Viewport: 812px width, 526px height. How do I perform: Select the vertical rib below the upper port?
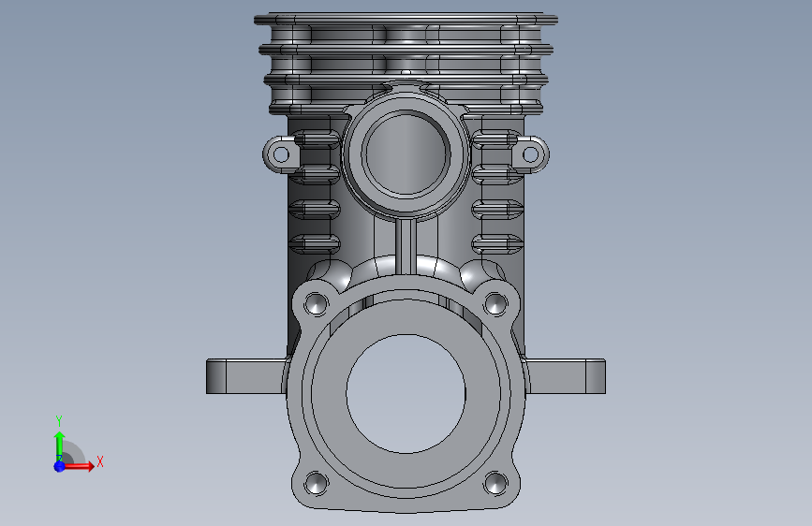(x=406, y=246)
